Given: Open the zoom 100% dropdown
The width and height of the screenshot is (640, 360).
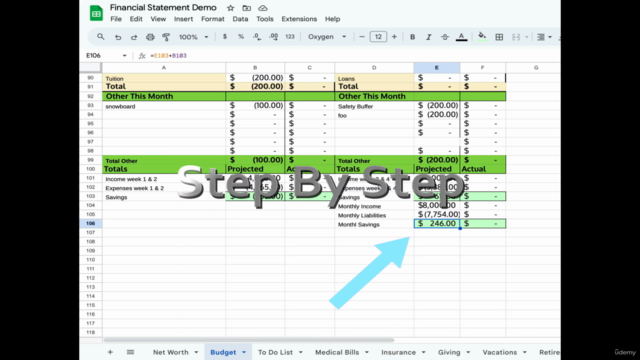Looking at the screenshot, I should tap(193, 37).
